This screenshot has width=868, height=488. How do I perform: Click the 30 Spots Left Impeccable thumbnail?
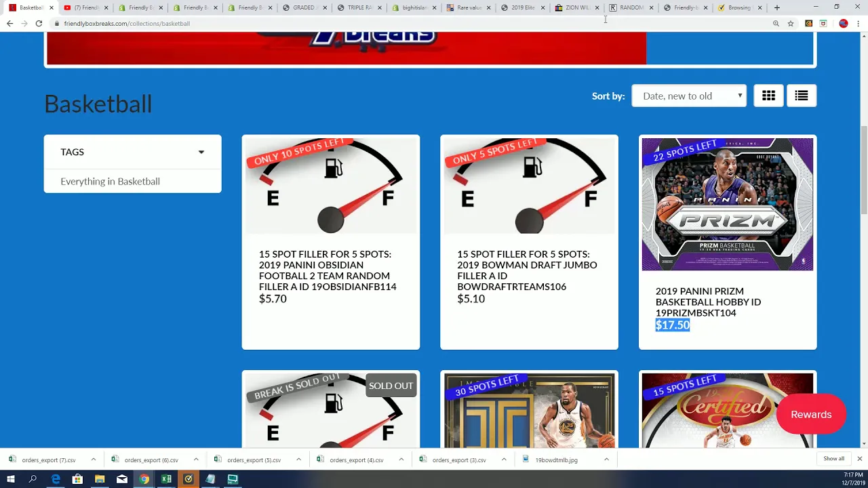(529, 410)
